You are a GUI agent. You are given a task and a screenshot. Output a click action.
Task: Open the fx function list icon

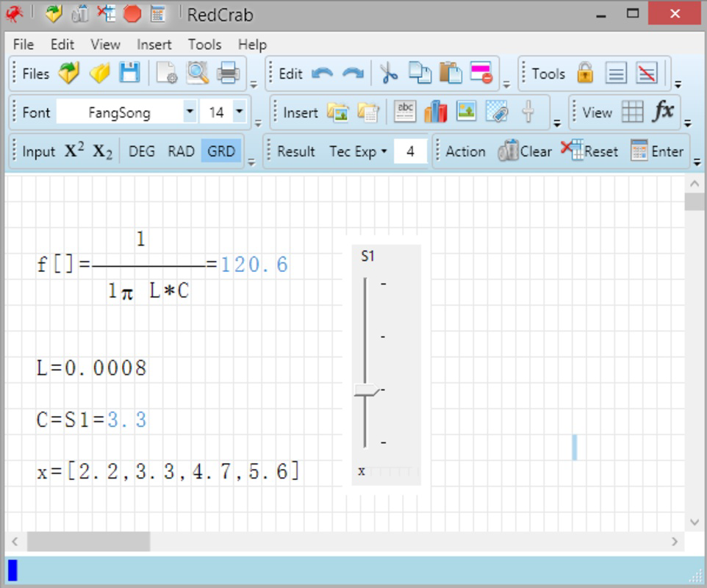pos(663,111)
